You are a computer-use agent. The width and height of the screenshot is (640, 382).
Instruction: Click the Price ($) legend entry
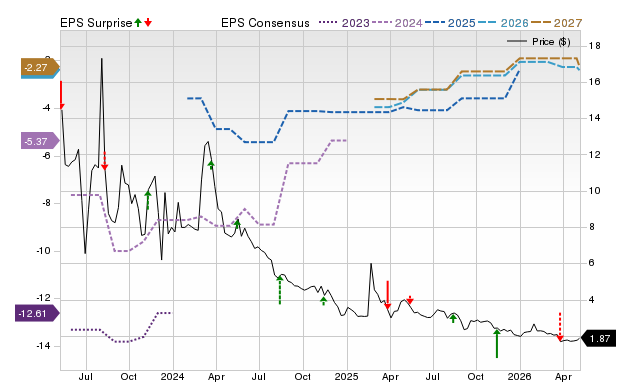coord(539,42)
